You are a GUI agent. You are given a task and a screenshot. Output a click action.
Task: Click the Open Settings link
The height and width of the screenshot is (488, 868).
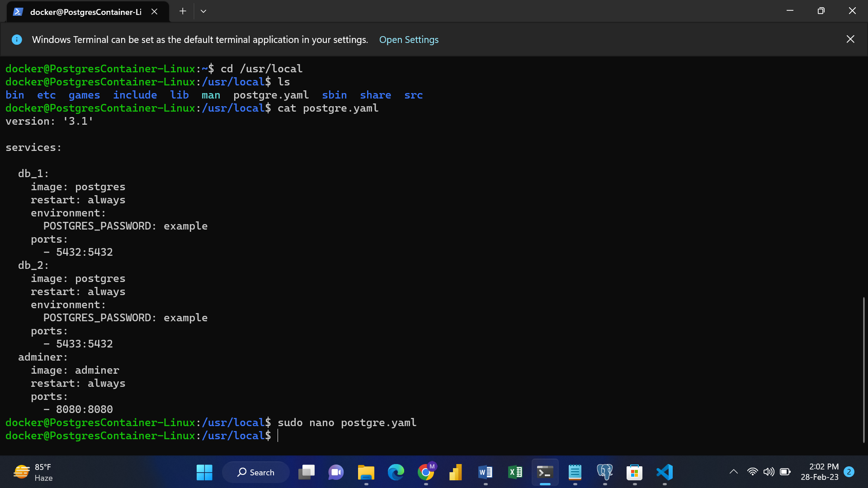point(409,40)
